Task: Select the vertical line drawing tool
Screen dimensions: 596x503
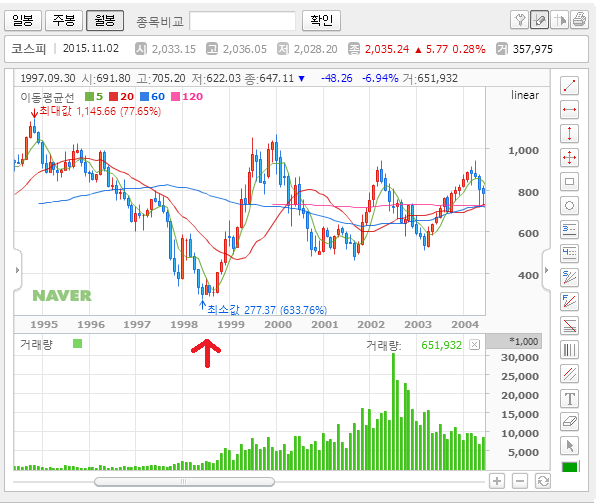Action: tap(569, 133)
